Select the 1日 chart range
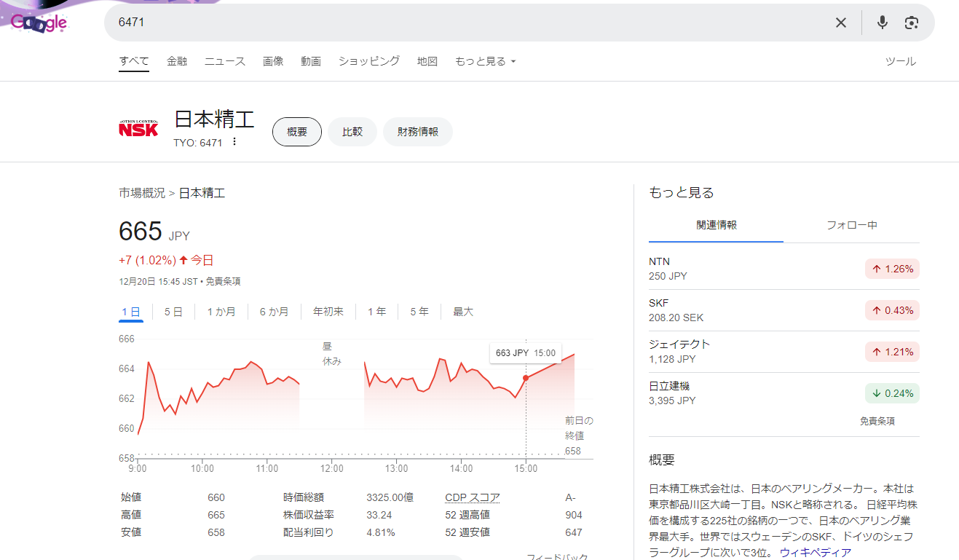 131,312
